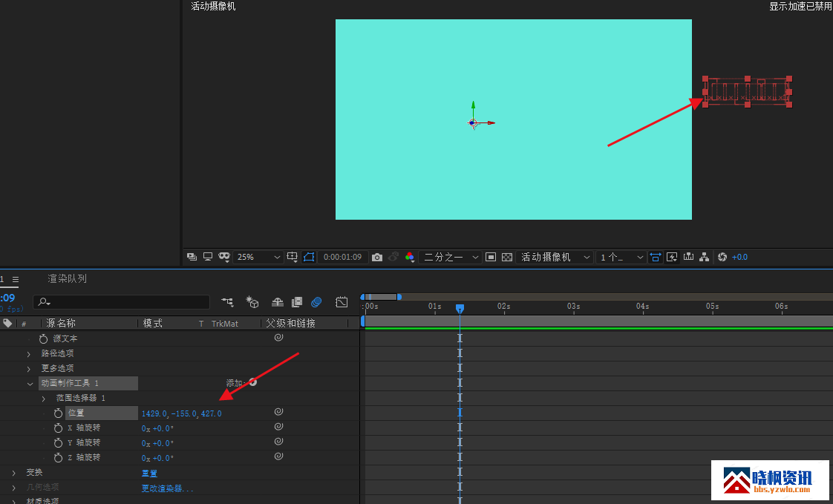Viewport: 833px width, 504px height.
Task: Open the Graph Editor icon
Action: [x=342, y=302]
